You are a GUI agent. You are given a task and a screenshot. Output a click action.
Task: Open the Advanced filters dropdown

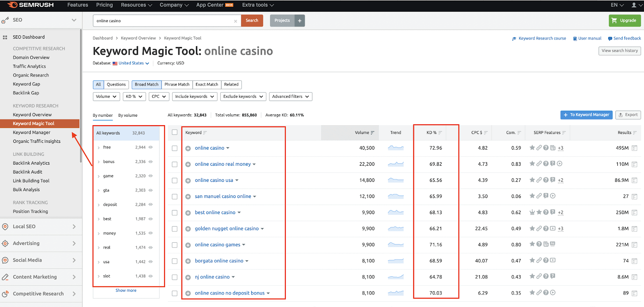[x=290, y=97]
